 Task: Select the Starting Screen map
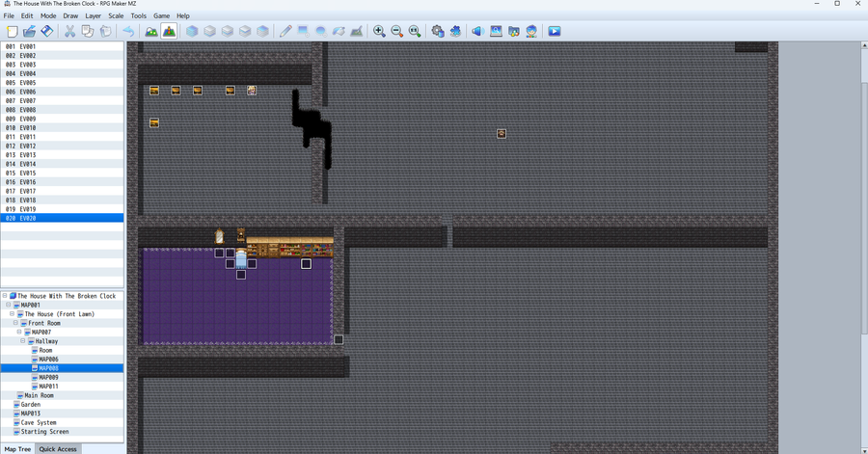pyautogui.click(x=44, y=431)
